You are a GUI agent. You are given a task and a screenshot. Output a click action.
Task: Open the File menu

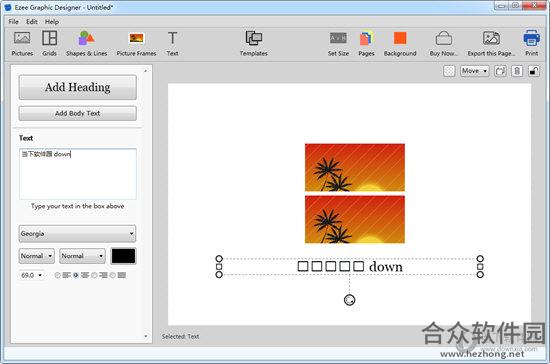(x=13, y=22)
